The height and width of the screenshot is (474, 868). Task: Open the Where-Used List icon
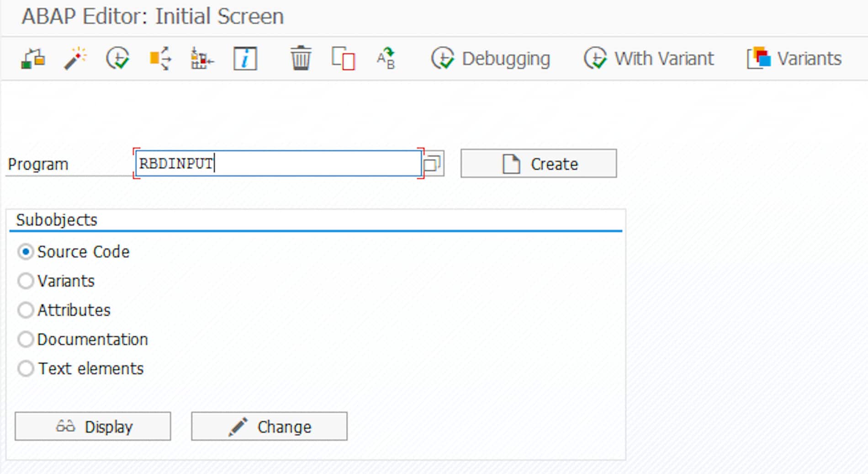160,59
